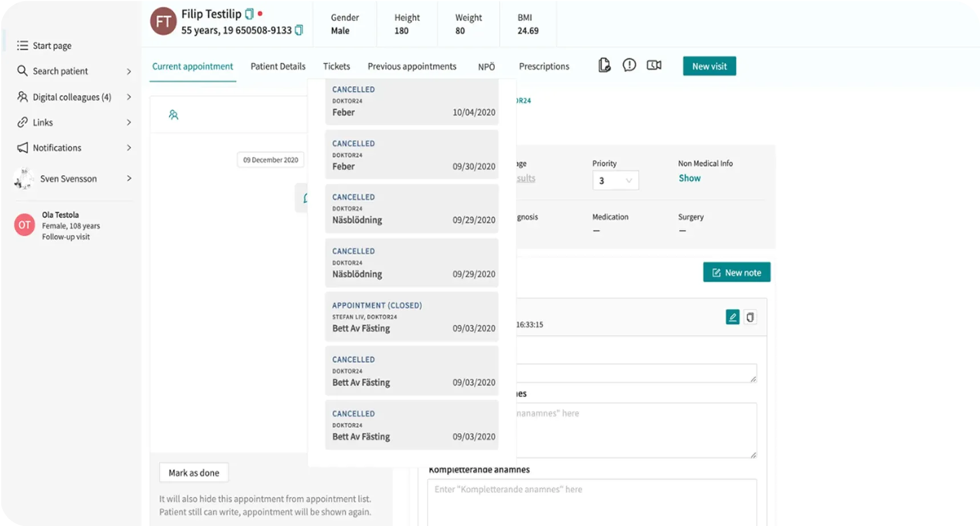Click the video call camera icon
This screenshot has height=526, width=980.
pyautogui.click(x=654, y=66)
